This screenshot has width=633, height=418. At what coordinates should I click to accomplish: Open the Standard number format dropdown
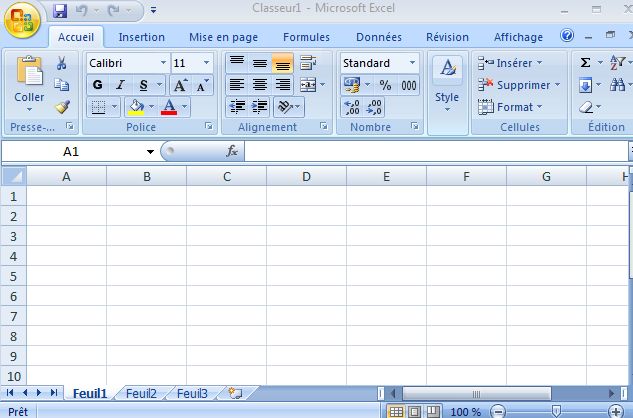click(411, 63)
